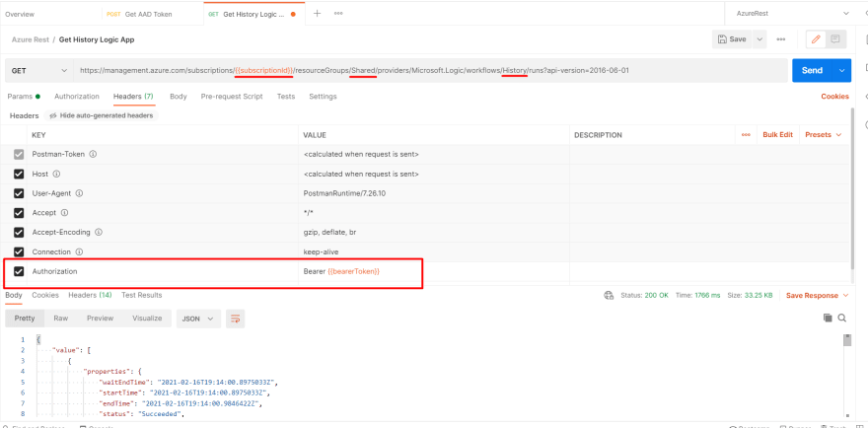Switch to the Pre-request Script tab
The width and height of the screenshot is (868, 428).
231,97
